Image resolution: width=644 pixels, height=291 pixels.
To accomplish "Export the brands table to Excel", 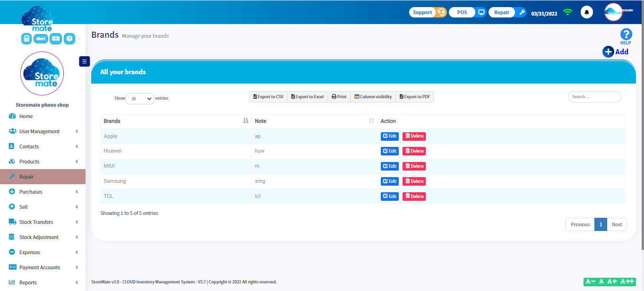I will tap(307, 97).
